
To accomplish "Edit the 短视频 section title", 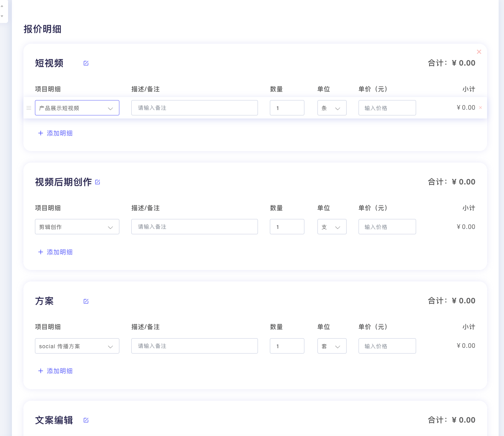I will click(x=86, y=63).
